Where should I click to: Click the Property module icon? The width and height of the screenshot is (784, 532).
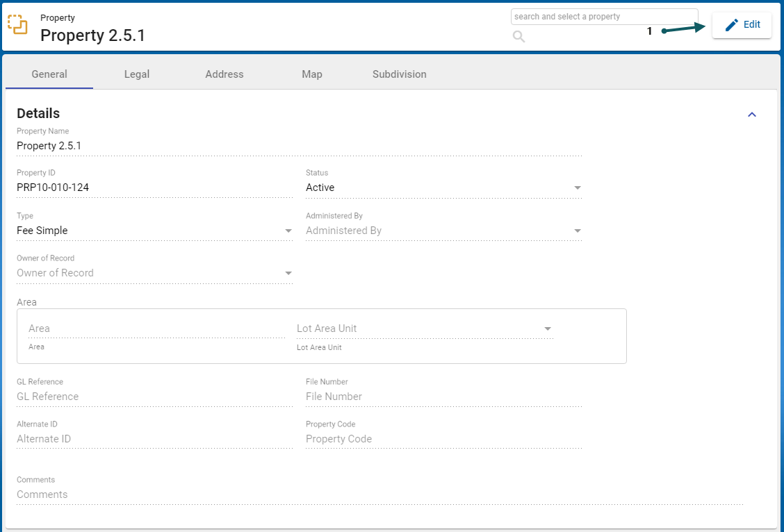(17, 24)
